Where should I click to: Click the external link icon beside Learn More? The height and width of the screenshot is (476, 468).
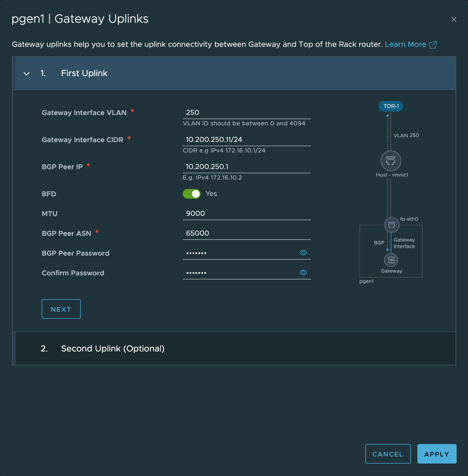coord(433,45)
